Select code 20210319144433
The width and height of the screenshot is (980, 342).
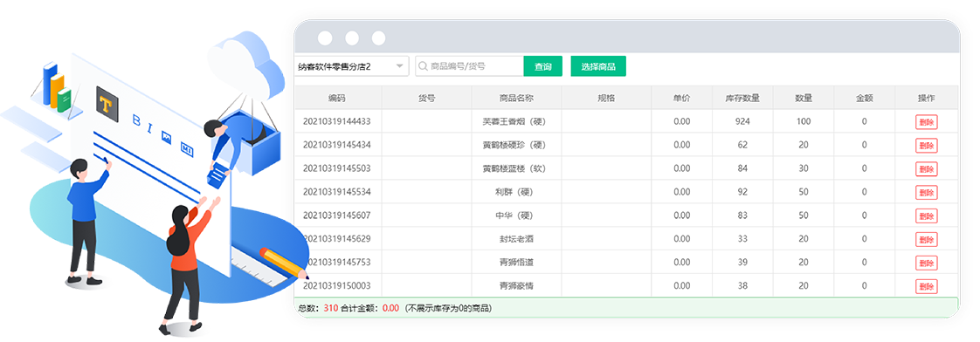337,121
